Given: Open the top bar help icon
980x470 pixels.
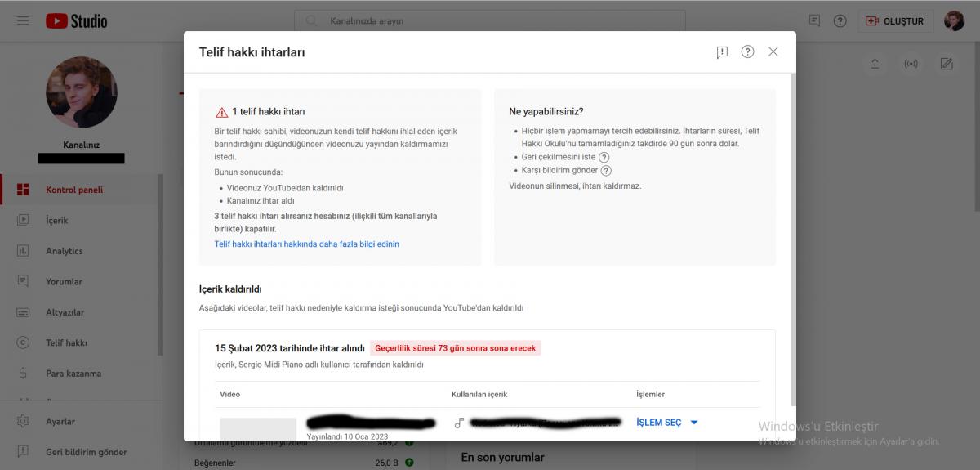Looking at the screenshot, I should [840, 20].
